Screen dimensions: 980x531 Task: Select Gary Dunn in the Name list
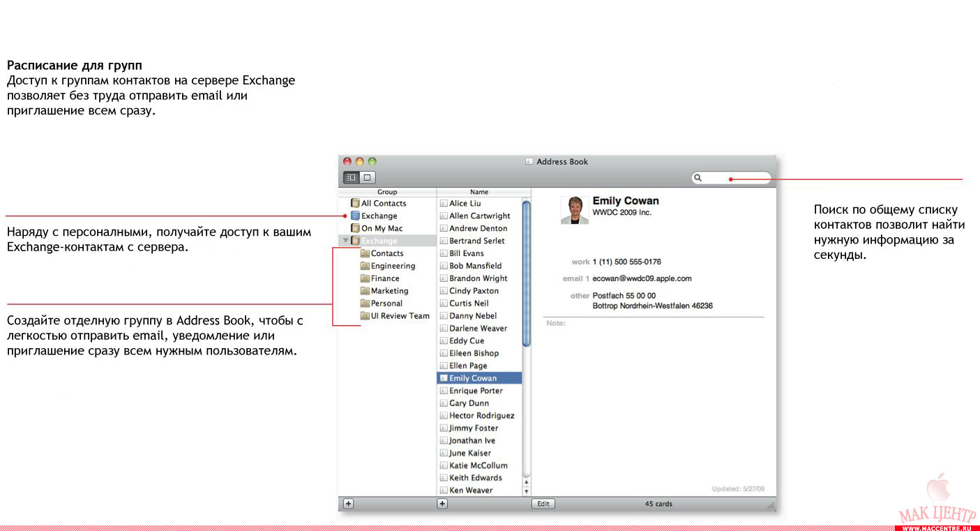tap(479, 403)
